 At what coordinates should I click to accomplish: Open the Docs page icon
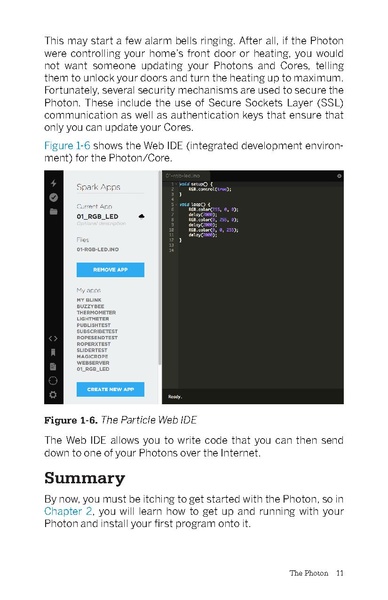pyautogui.click(x=53, y=367)
